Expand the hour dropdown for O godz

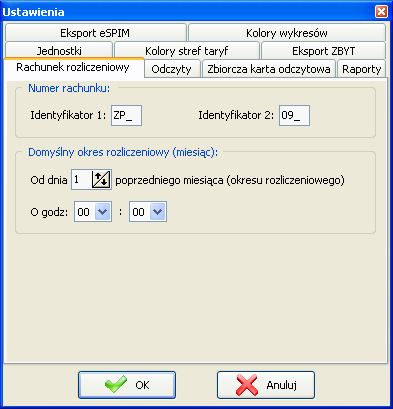pyautogui.click(x=103, y=212)
